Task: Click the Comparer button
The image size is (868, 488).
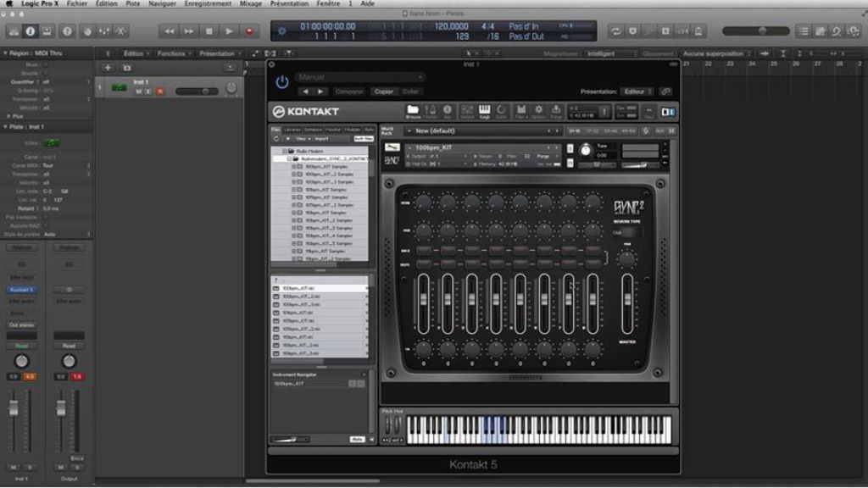Action: (x=349, y=91)
